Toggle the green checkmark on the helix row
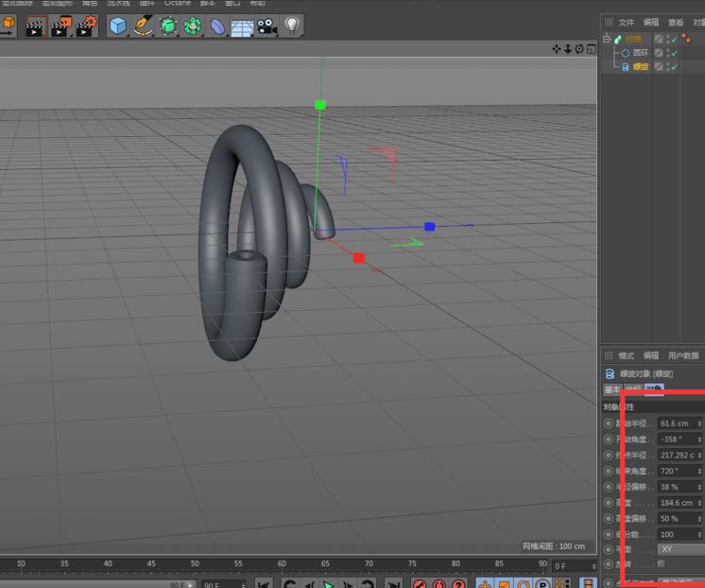 (x=674, y=67)
